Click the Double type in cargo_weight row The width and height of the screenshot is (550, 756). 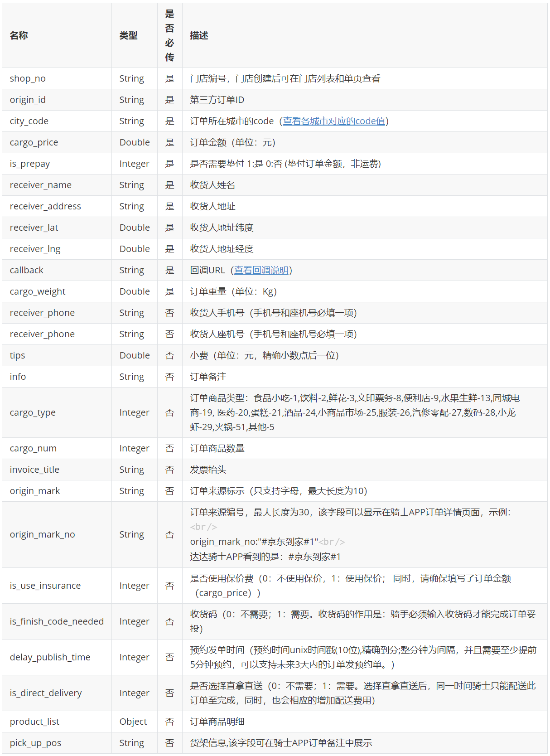click(135, 291)
